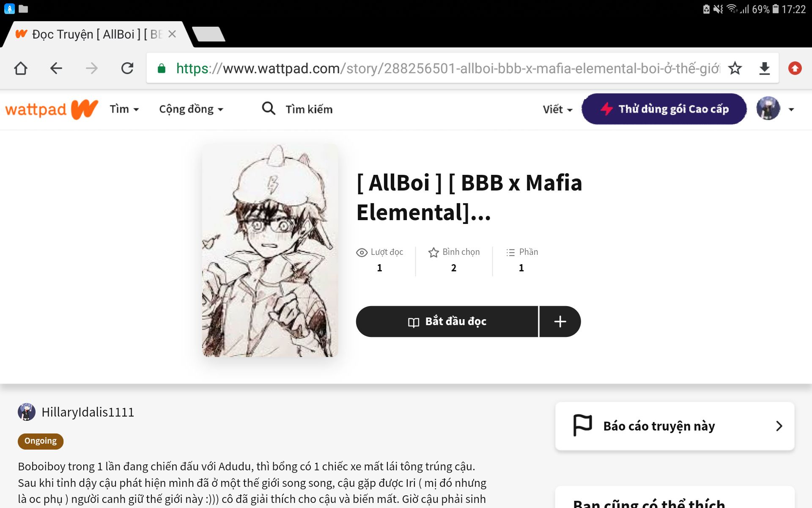Start reading with Bắt đầu đọc button
Screen dimensions: 812x508
tap(447, 321)
